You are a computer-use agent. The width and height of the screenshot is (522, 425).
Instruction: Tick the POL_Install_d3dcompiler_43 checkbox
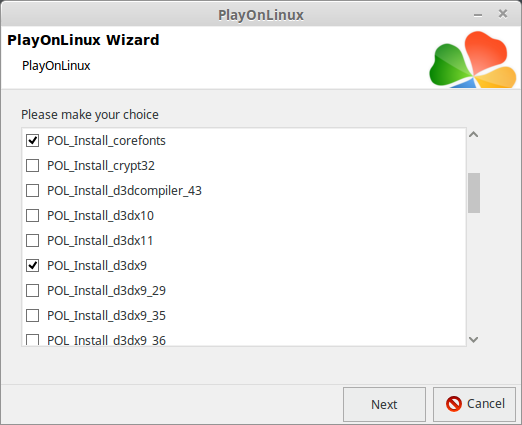pos(32,191)
